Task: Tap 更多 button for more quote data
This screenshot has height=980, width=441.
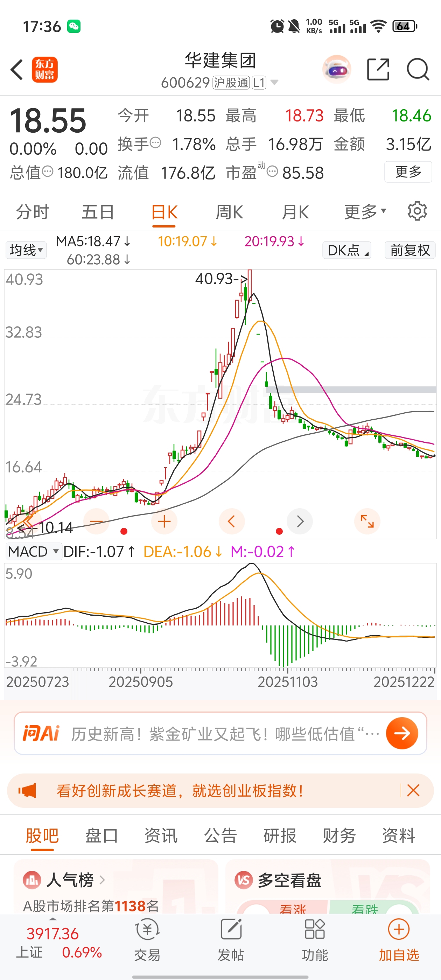Action: pyautogui.click(x=408, y=171)
